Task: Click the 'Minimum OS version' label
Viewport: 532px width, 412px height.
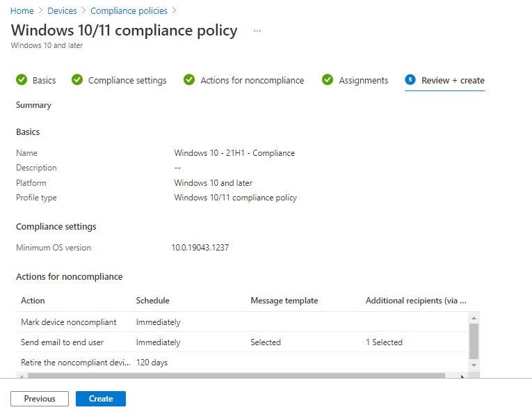Action: point(54,248)
